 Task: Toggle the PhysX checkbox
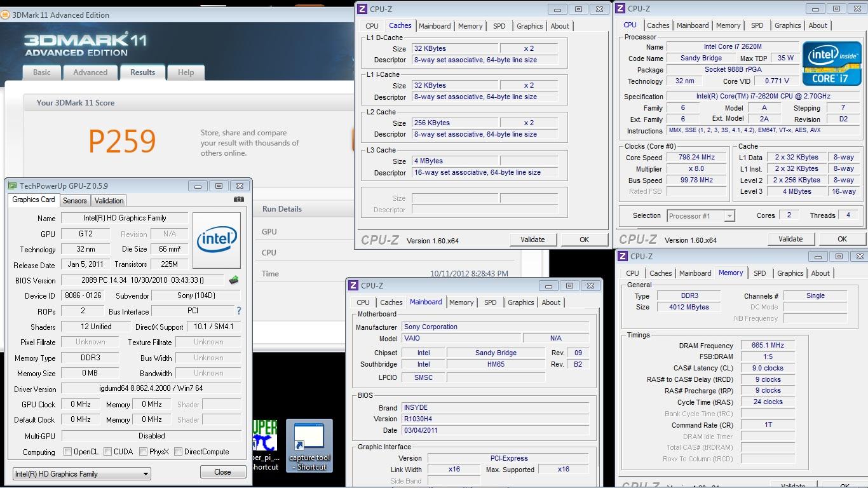(x=143, y=452)
